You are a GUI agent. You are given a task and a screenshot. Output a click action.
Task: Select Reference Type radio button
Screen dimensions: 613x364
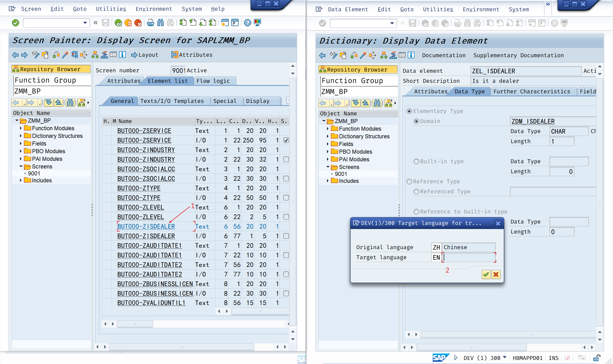click(x=409, y=181)
